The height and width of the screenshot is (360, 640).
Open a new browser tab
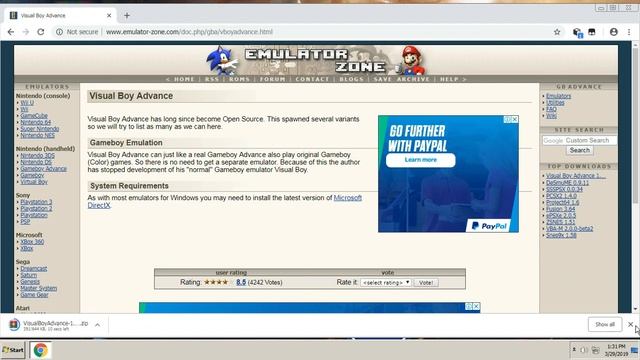127,16
